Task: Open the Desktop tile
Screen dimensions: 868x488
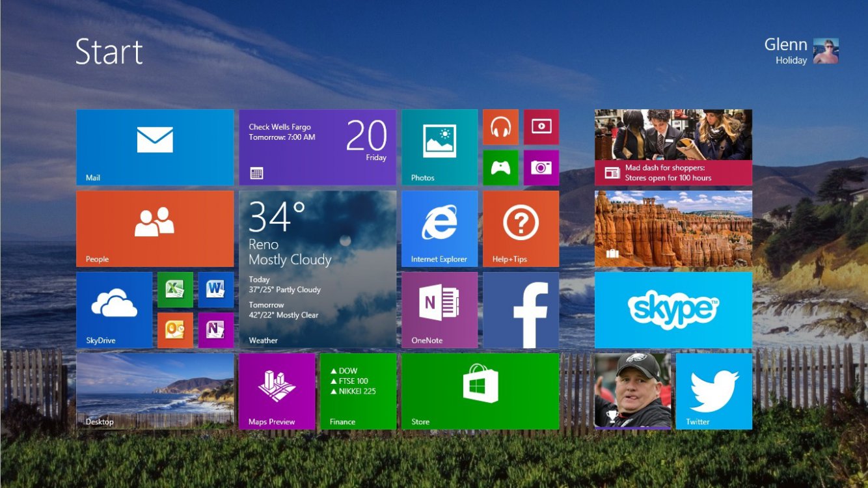Action: tap(155, 391)
